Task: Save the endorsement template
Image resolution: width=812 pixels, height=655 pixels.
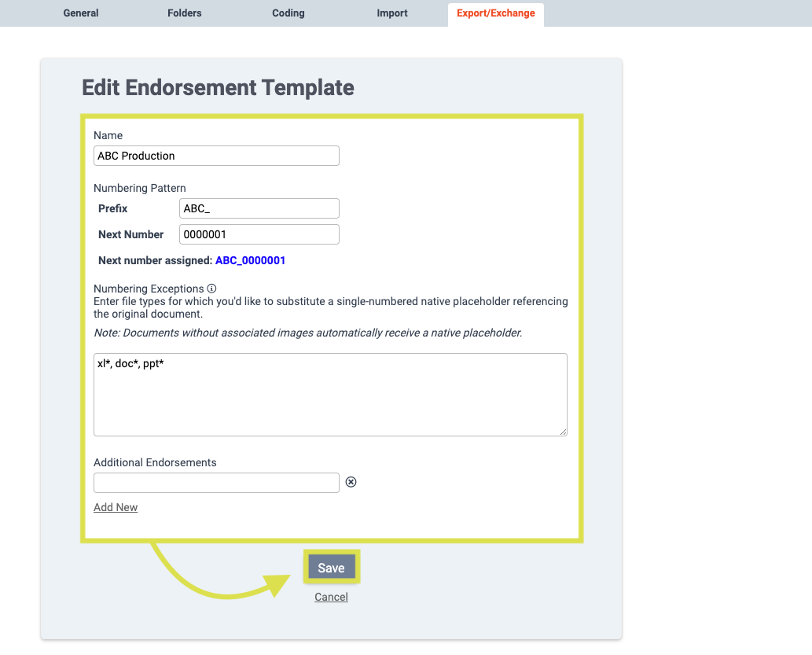Action: (x=332, y=568)
